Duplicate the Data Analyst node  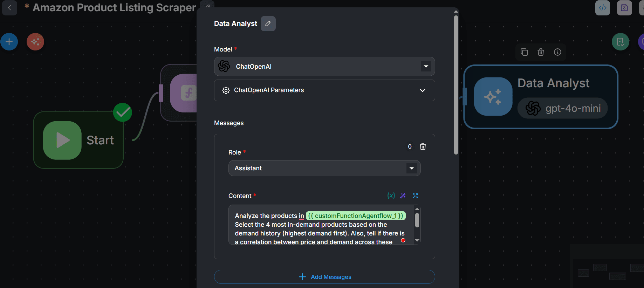pyautogui.click(x=524, y=52)
